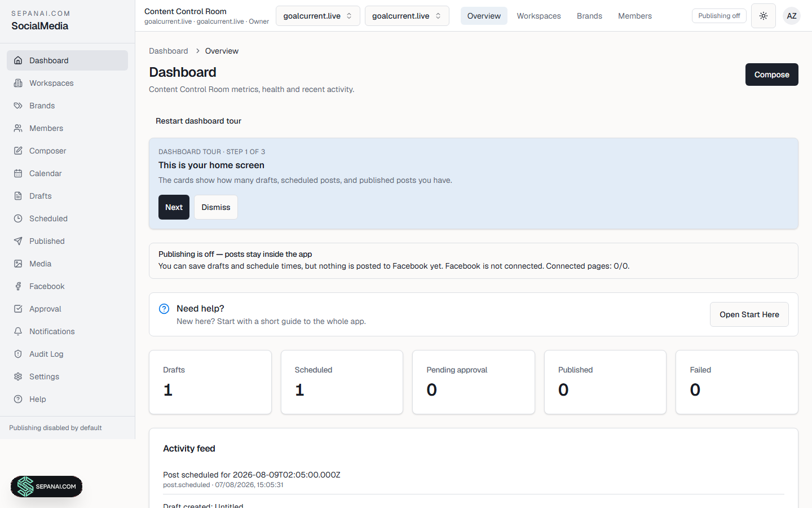Click the Audit Log shield icon
This screenshot has width=812, height=508.
[x=18, y=354]
